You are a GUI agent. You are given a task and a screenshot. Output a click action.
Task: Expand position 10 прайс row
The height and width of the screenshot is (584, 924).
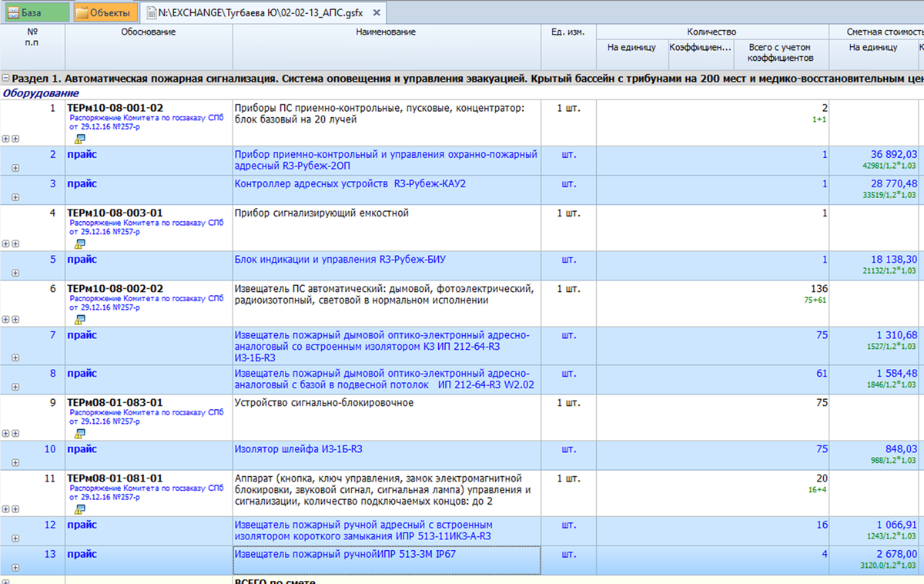tap(15, 462)
